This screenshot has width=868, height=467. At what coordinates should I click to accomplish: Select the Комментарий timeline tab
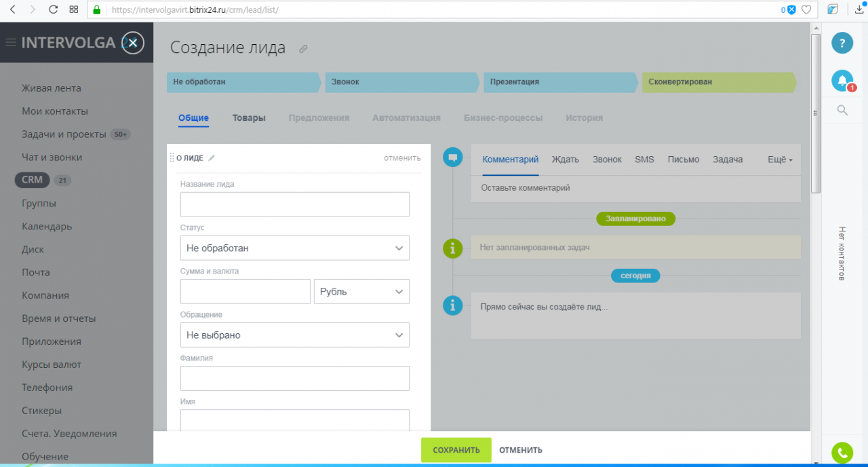click(x=511, y=160)
